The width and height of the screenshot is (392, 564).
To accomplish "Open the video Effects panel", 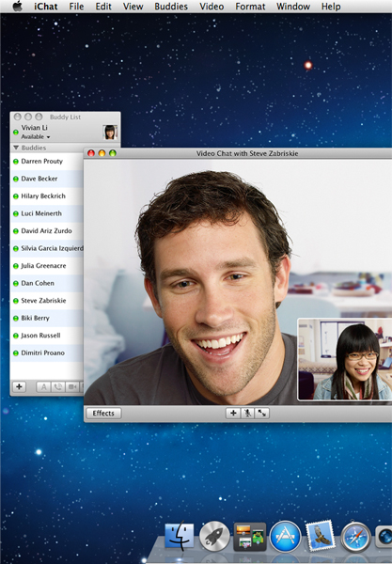I will (103, 414).
